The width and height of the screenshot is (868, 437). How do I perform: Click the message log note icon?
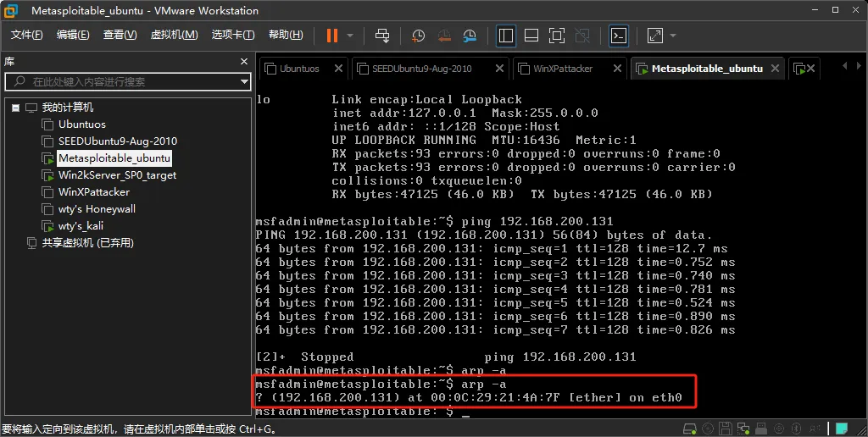842,429
